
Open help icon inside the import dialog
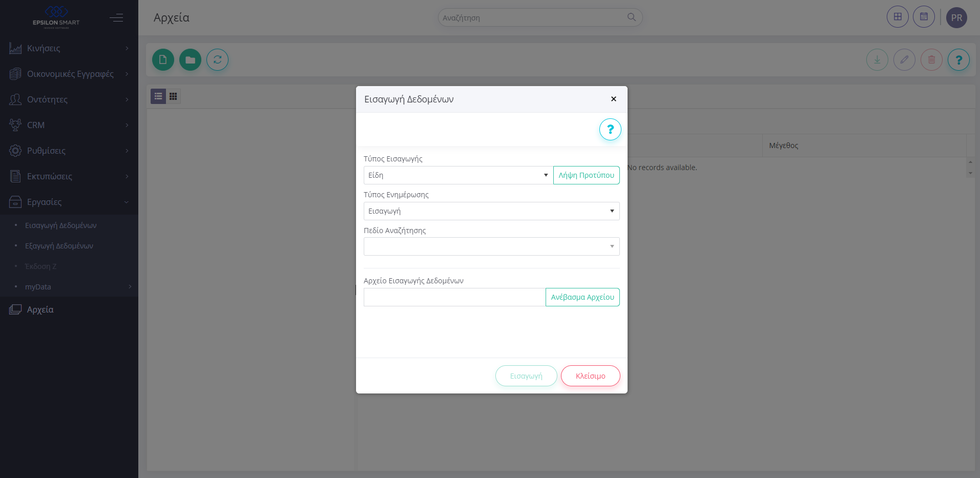tap(610, 130)
